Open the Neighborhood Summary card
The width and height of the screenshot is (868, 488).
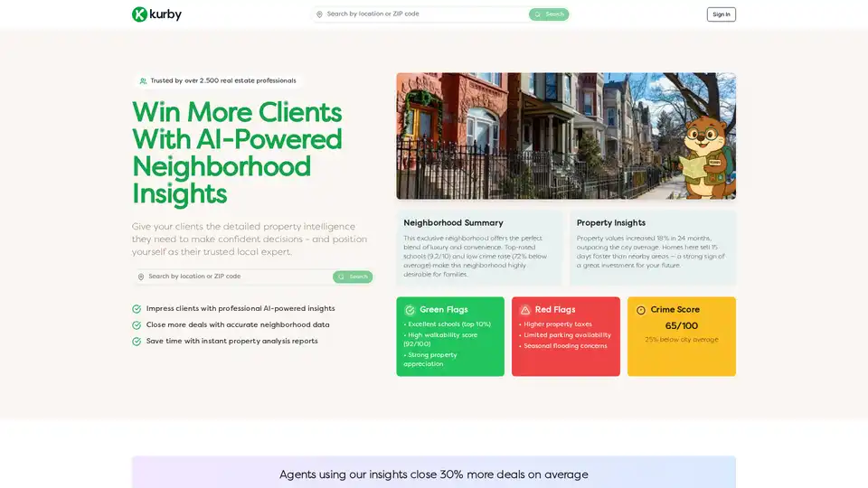coord(478,248)
